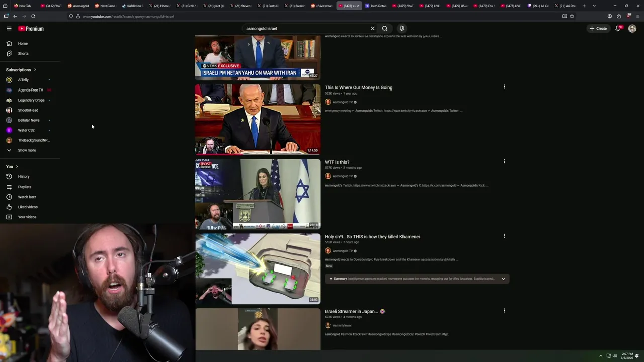Focus the search box containing asmongold israel
Image resolution: width=644 pixels, height=362 pixels.
306,29
